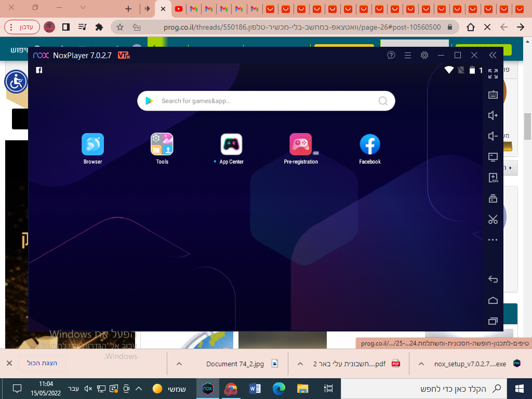
Task: Open NoxPlayer help icon in title bar
Action: click(391, 55)
